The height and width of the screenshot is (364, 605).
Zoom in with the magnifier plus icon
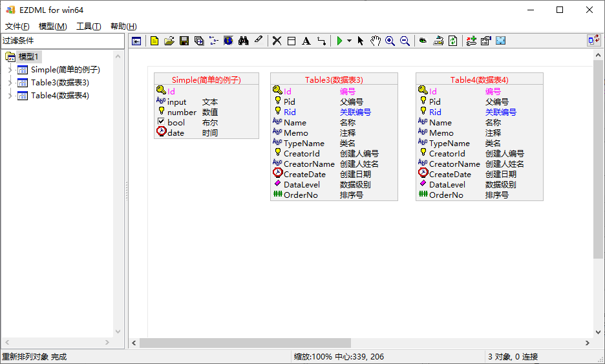tap(390, 41)
